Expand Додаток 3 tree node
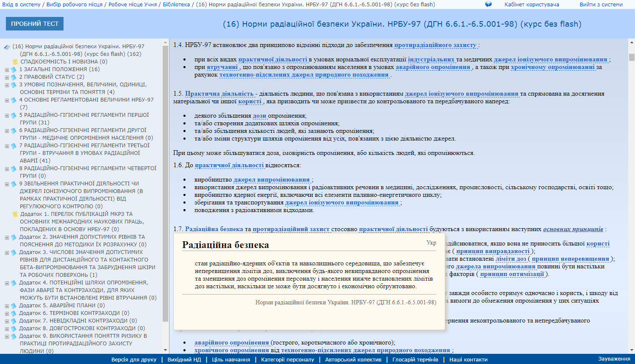635x364 pixels. 7,253
